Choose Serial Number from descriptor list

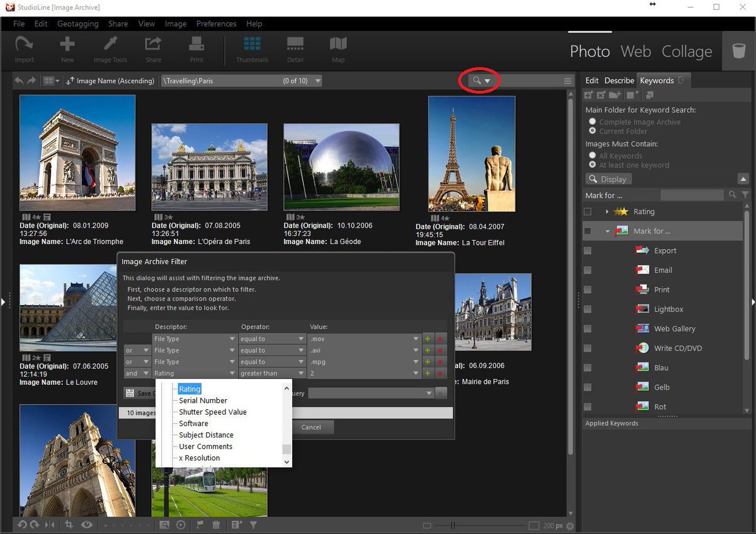click(203, 401)
